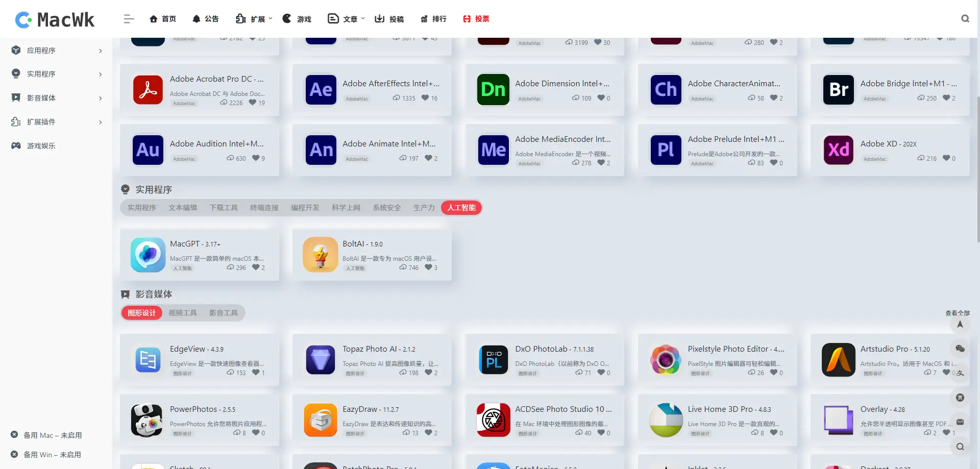Select the 编程开发 tab
The width and height of the screenshot is (980, 469).
click(305, 208)
